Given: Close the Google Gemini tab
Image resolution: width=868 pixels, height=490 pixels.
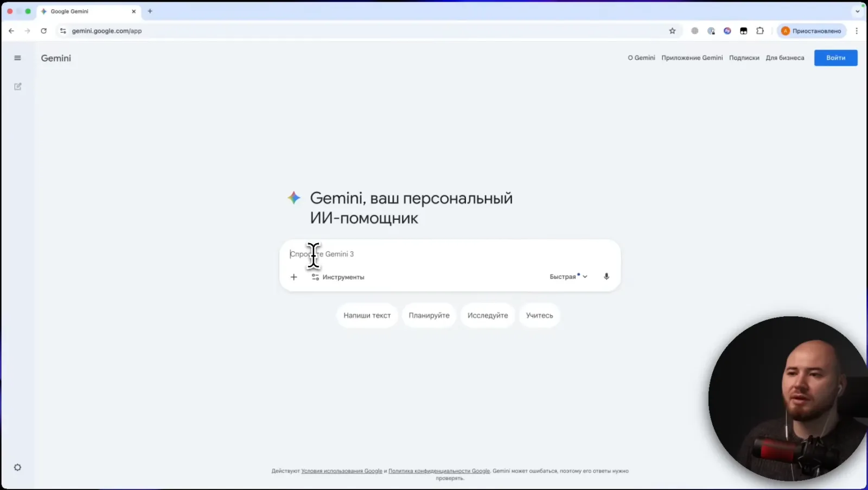Looking at the screenshot, I should coord(133,11).
